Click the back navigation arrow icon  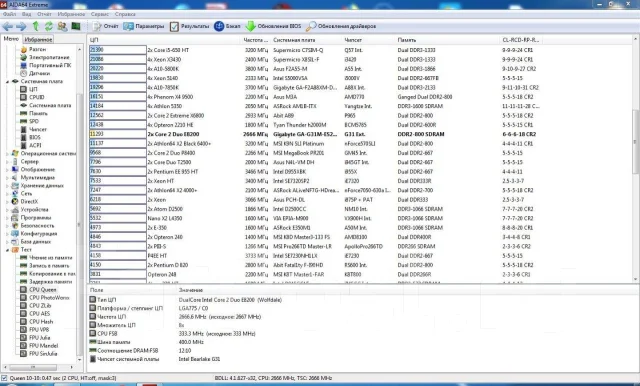tap(7, 27)
